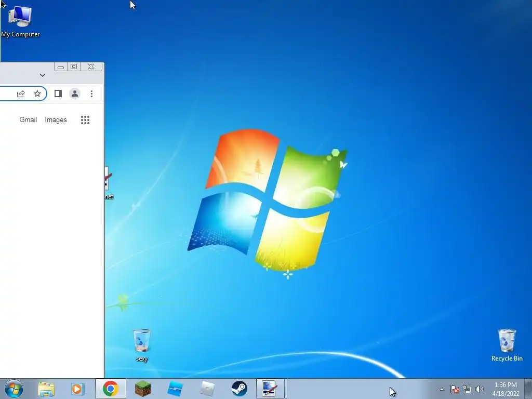Click the taskbar clock showing 1:36 PM
This screenshot has height=399, width=532.
pos(506,389)
